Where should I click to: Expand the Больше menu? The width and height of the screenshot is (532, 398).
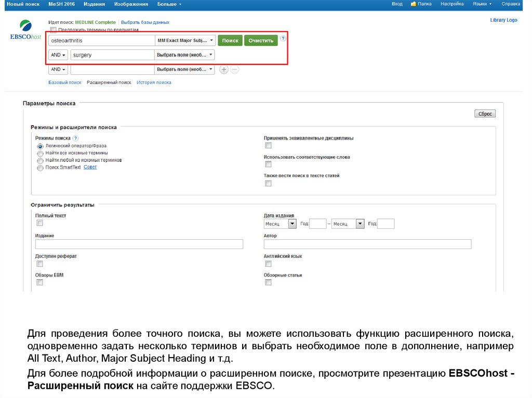[x=169, y=4]
